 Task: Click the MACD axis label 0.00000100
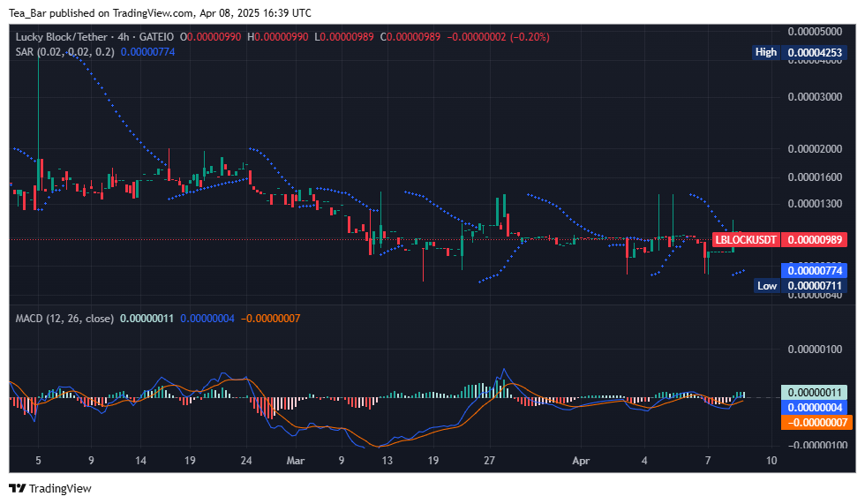(x=815, y=349)
